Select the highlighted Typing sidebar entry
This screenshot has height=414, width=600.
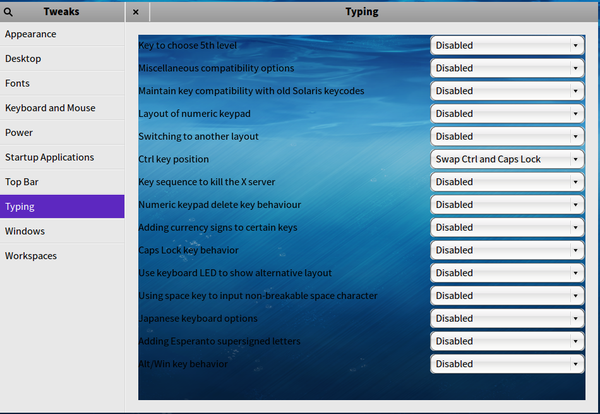click(x=62, y=207)
